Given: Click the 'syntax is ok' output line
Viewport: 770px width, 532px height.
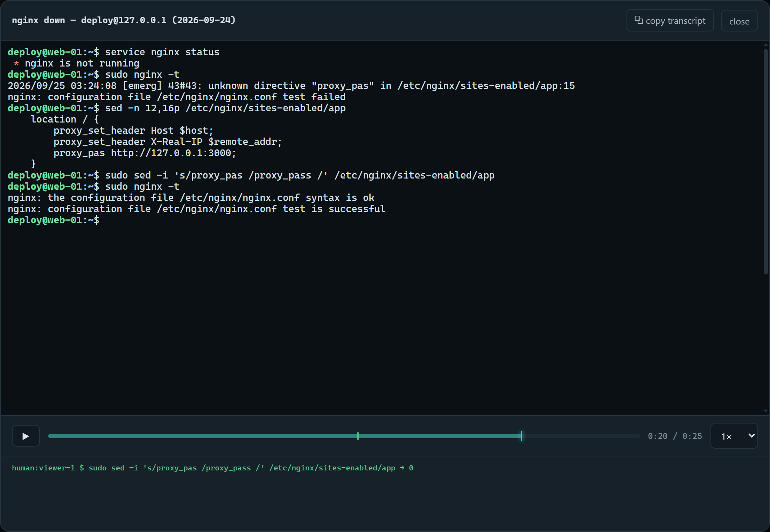Looking at the screenshot, I should click(191, 198).
